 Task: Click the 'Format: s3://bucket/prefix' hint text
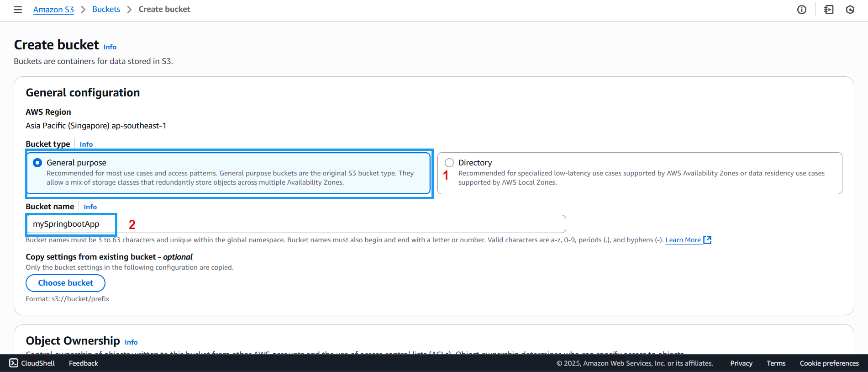click(x=68, y=299)
